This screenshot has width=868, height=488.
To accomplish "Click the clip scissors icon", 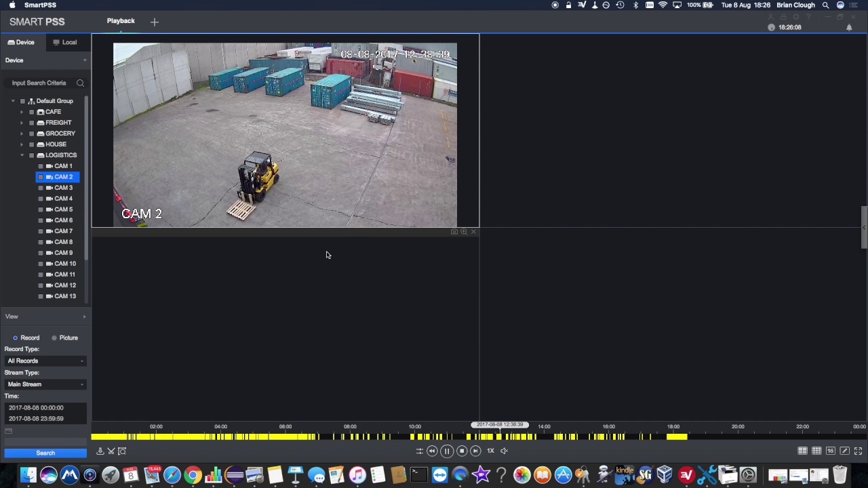I will [x=111, y=451].
